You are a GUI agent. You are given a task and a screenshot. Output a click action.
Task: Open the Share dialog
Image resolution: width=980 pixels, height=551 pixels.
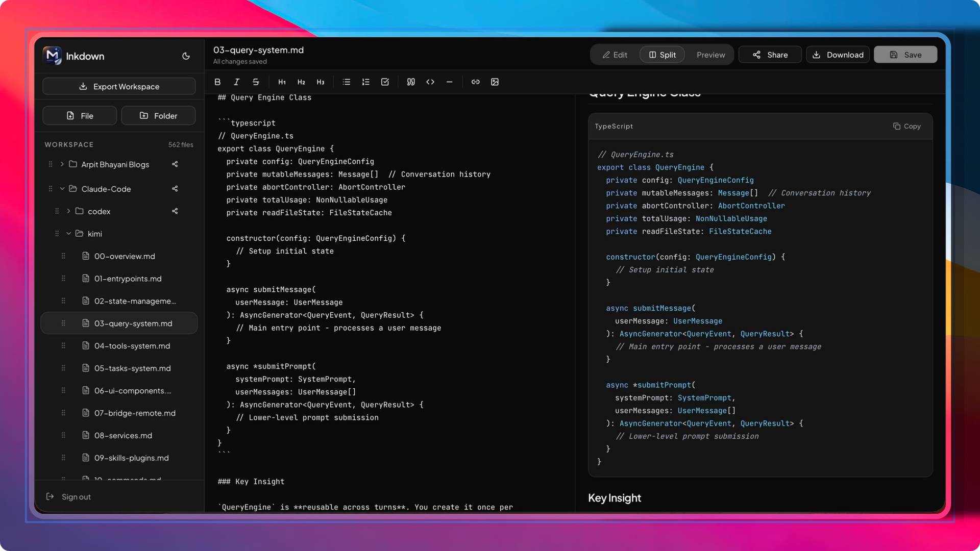pyautogui.click(x=770, y=55)
